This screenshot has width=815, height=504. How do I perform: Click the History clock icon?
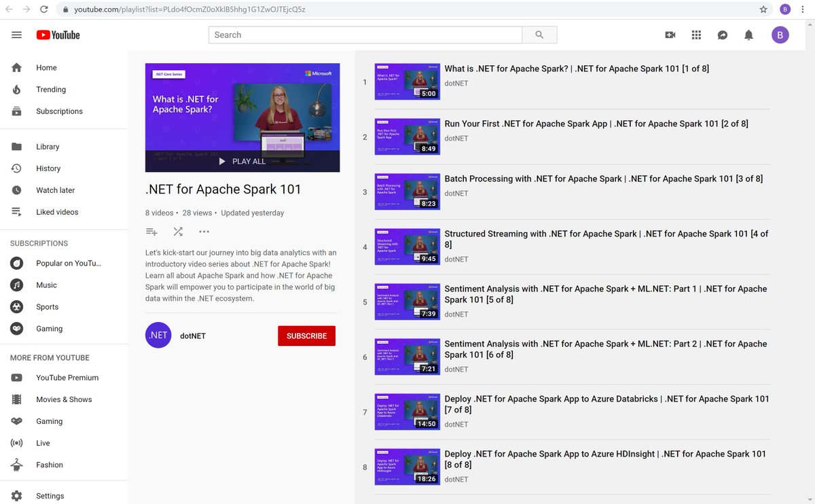[17, 168]
